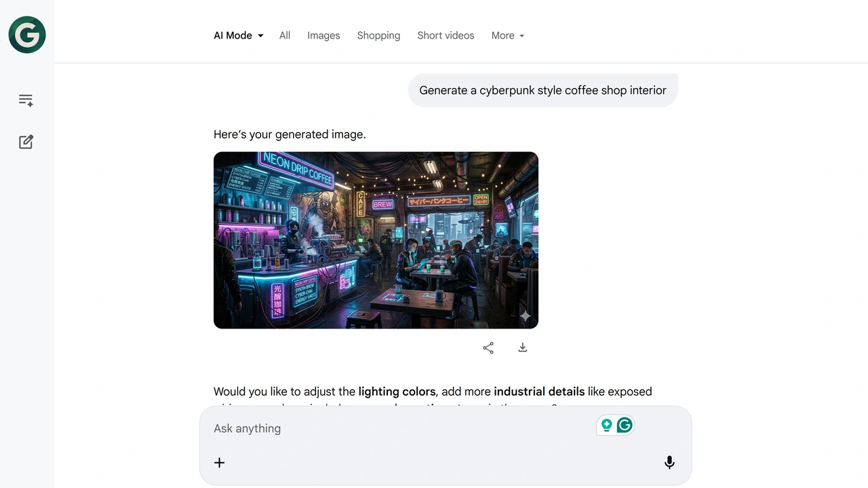Share the generated image

pos(488,348)
